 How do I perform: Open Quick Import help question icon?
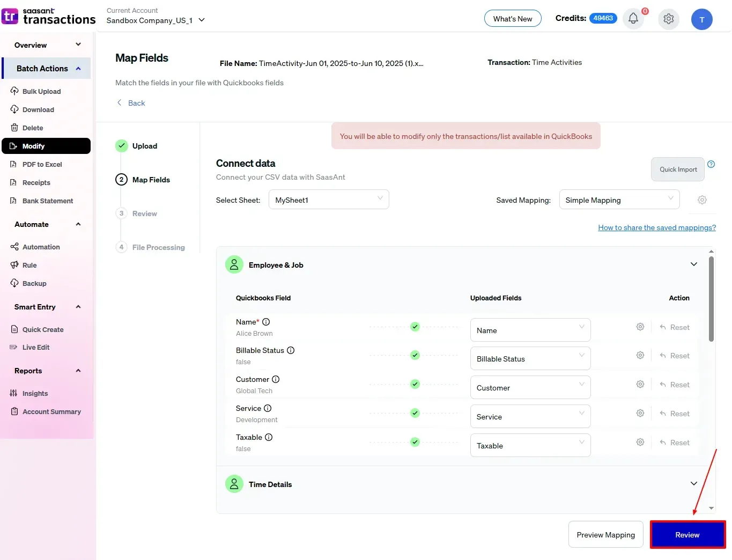(x=711, y=164)
